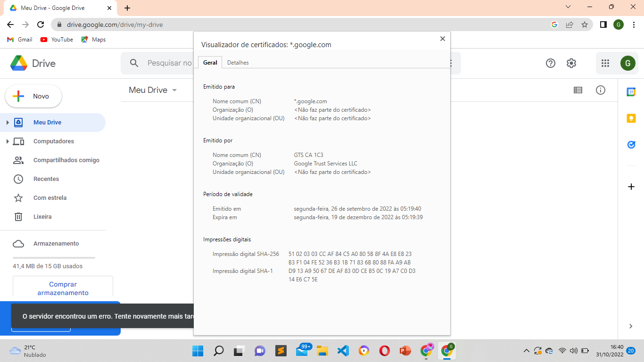Open Visual Studio Code from taskbar
Screen dimensions: 644x362
pos(343,351)
